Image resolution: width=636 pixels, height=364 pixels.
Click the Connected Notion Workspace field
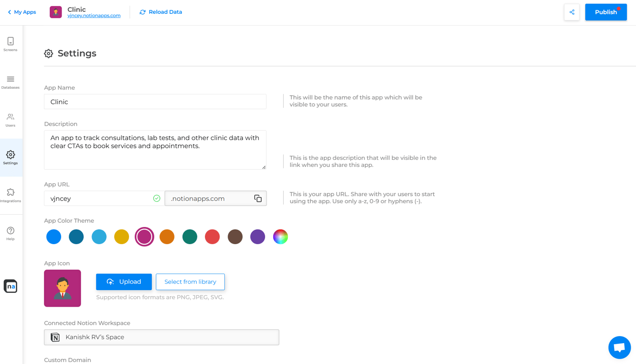pyautogui.click(x=162, y=337)
